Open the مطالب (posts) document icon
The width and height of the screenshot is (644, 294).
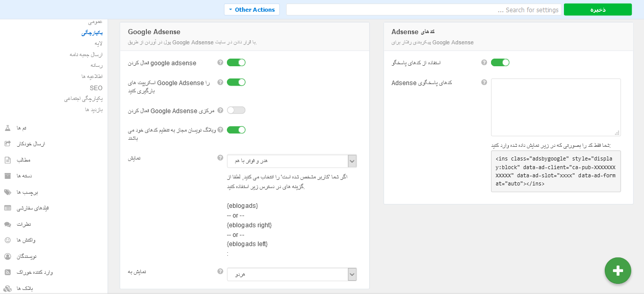point(8,160)
